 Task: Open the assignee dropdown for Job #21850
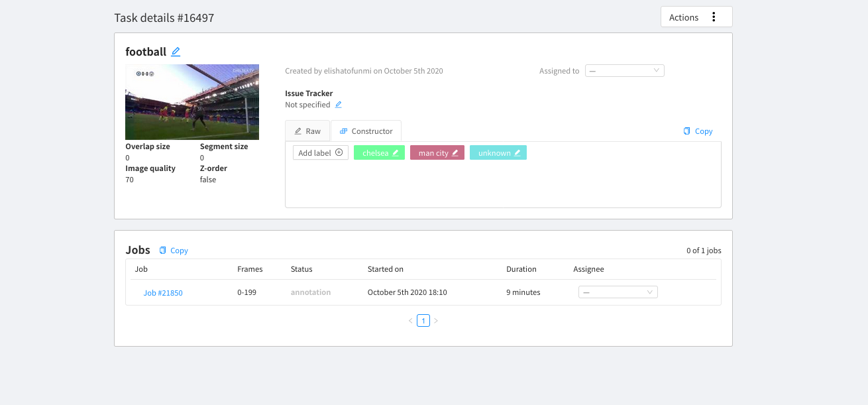[618, 292]
